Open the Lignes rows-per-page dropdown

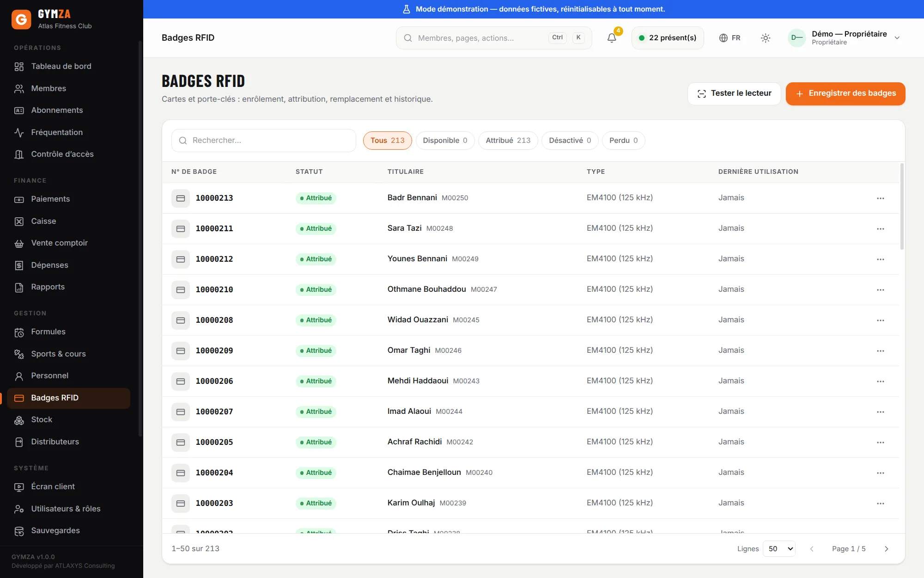779,549
